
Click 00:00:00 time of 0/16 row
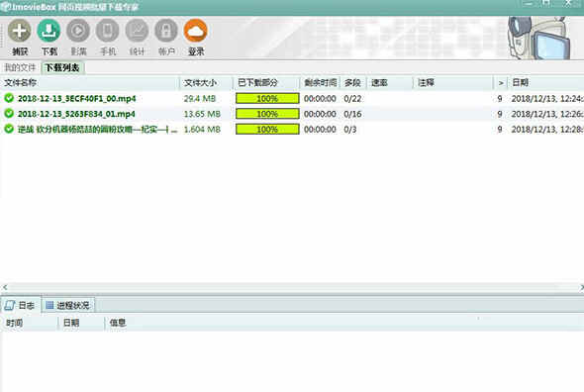click(320, 114)
